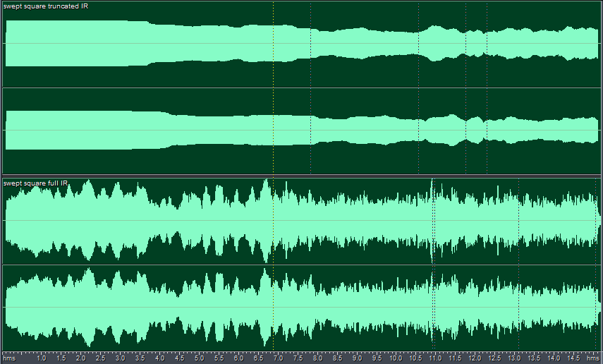The image size is (603, 364).
Task: Click the 2.0 mark on the time ruler
Action: tap(80, 358)
